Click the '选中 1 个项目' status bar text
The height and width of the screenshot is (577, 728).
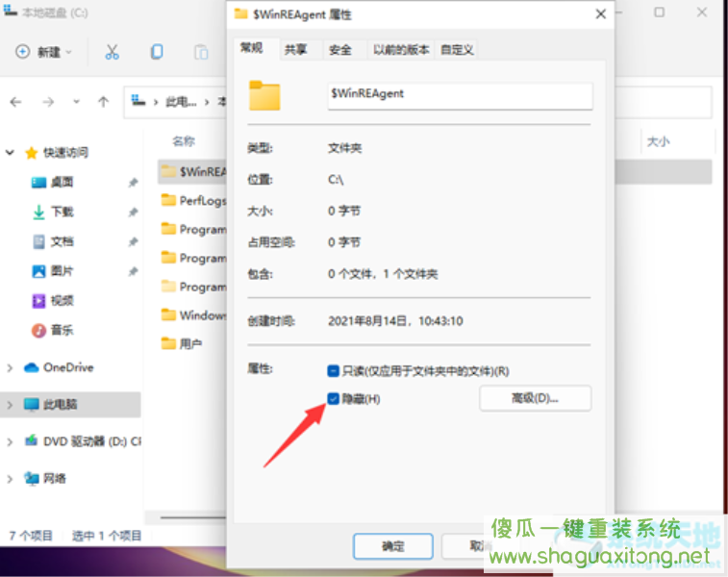[x=107, y=537]
